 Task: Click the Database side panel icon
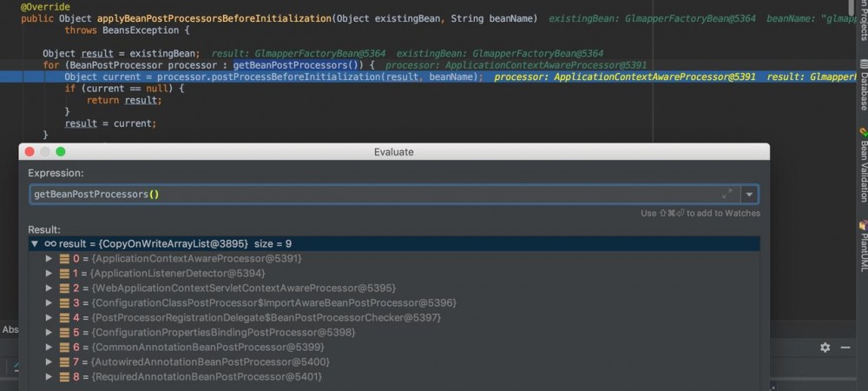864,63
